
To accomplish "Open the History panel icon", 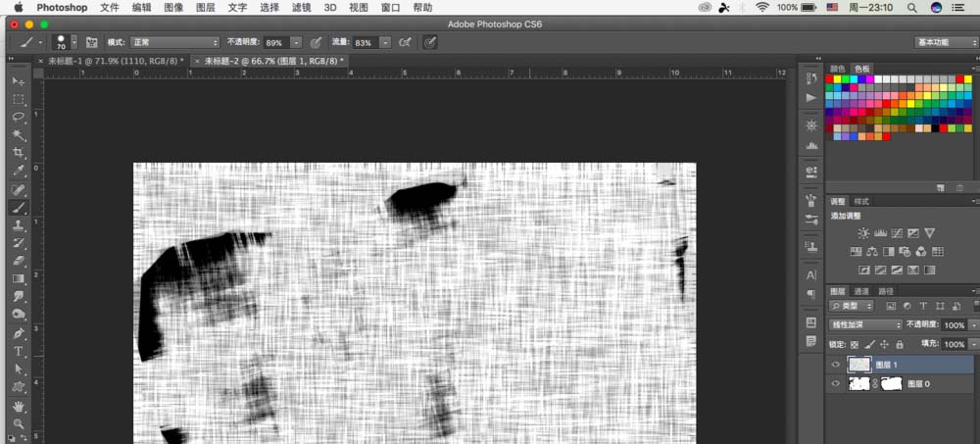I will 811,78.
